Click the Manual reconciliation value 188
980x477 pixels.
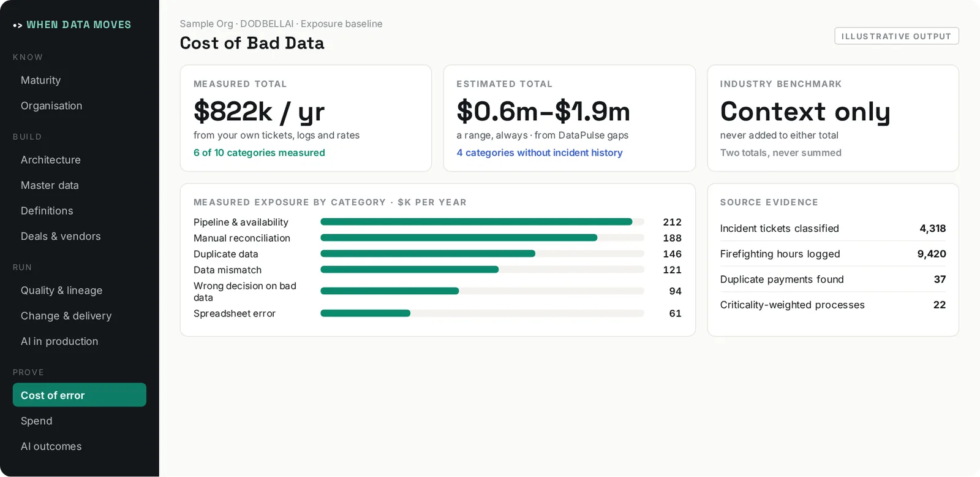tap(672, 238)
